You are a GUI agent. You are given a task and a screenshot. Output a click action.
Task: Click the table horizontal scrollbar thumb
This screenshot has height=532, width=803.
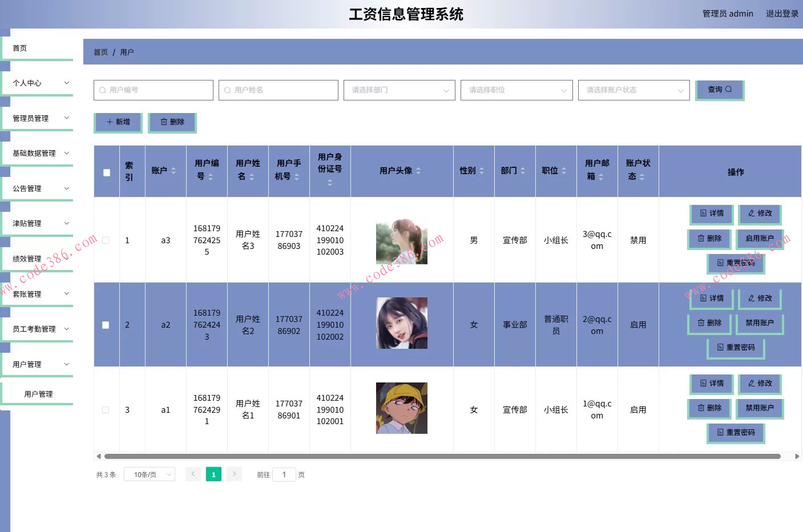pyautogui.click(x=442, y=456)
